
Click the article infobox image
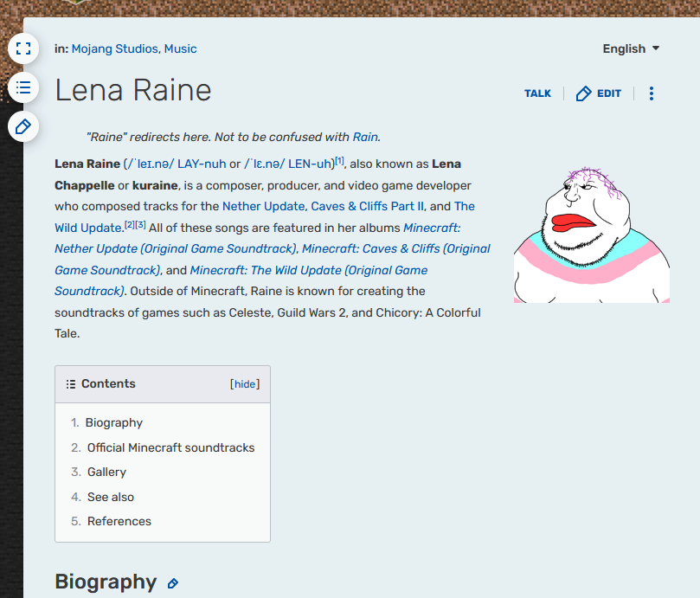coord(591,234)
